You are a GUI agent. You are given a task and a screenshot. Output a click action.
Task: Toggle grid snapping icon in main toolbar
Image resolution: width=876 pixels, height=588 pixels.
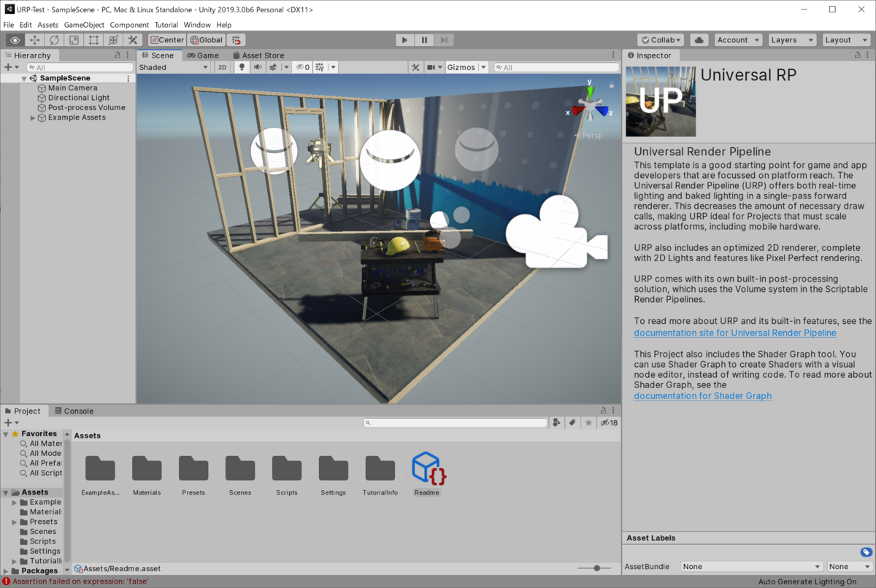point(236,40)
